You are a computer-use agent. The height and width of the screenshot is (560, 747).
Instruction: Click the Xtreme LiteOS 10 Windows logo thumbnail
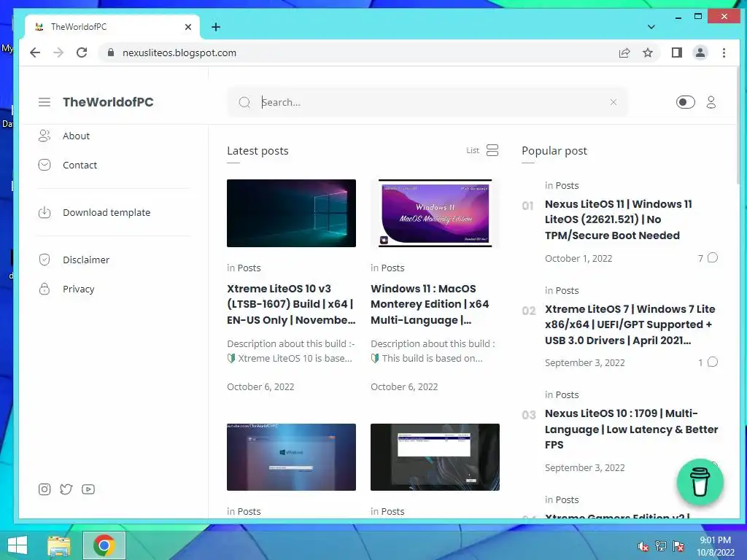tap(291, 214)
